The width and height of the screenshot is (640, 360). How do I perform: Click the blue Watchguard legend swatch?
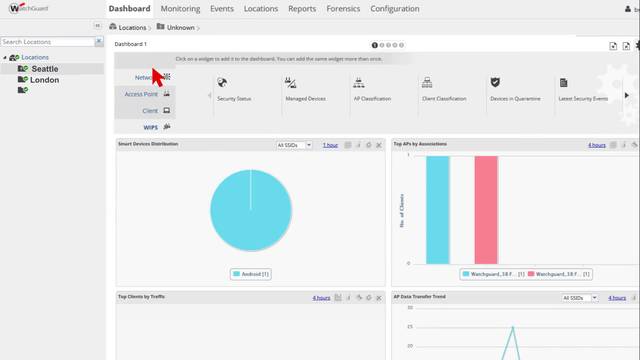466,274
